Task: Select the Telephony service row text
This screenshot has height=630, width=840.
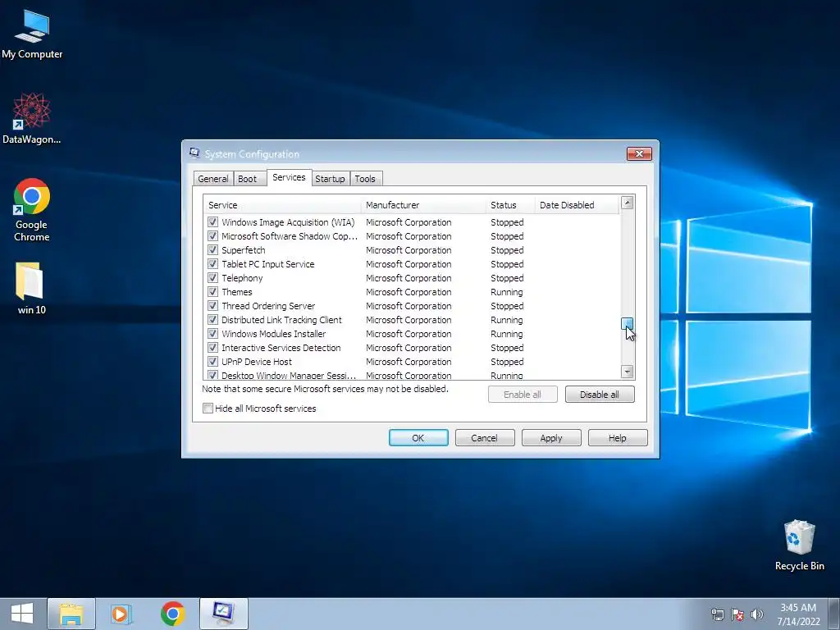Action: click(242, 278)
